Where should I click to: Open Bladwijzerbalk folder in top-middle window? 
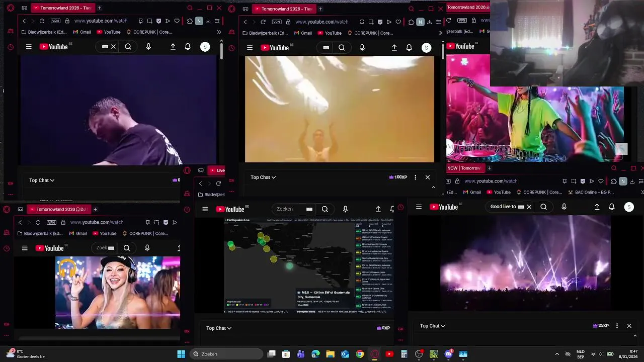pos(265,33)
